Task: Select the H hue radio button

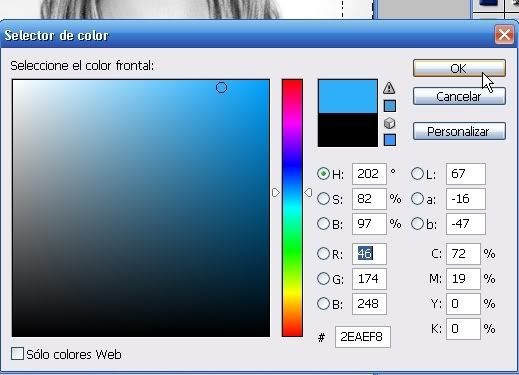Action: coord(323,174)
